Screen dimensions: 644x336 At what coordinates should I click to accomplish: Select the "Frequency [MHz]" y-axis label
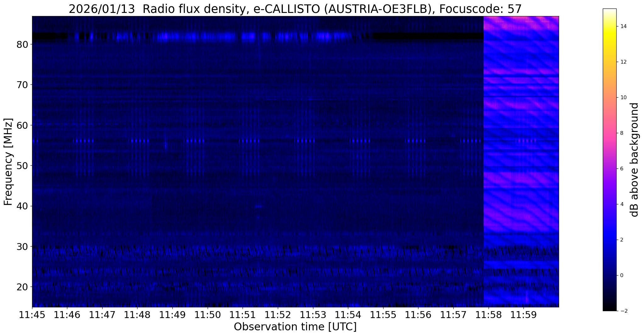tap(8, 162)
